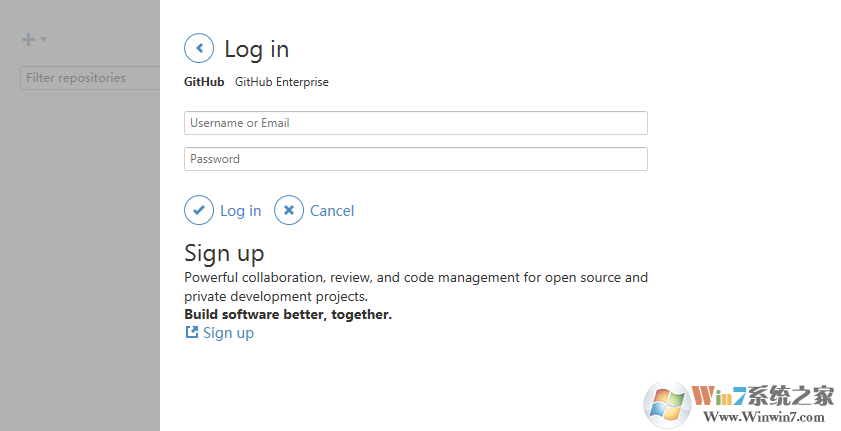
Task: Click the checkmark icon beside Log in
Action: (x=199, y=210)
